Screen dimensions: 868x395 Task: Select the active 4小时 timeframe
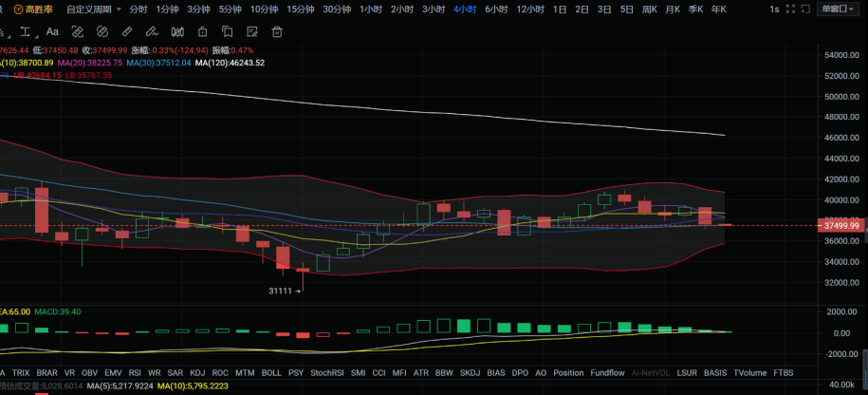[x=465, y=9]
